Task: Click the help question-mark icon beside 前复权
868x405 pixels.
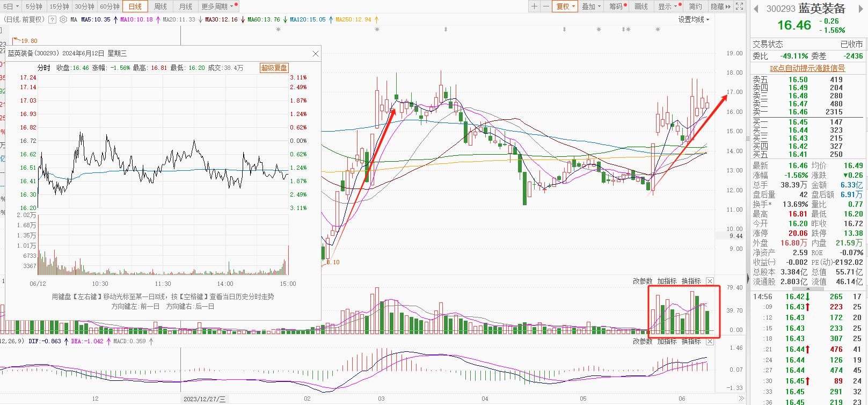Action: [52, 19]
